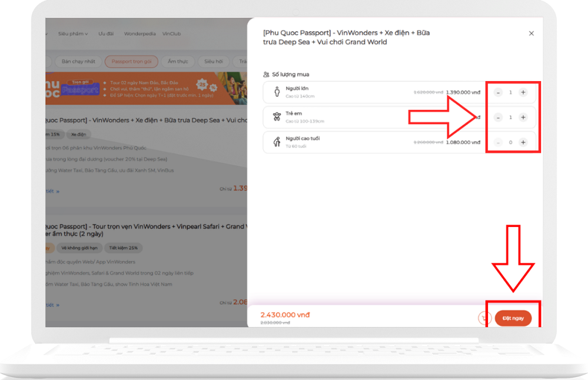Select the Bán chạy nhất filter tab
This screenshot has height=380, width=588.
coord(78,61)
